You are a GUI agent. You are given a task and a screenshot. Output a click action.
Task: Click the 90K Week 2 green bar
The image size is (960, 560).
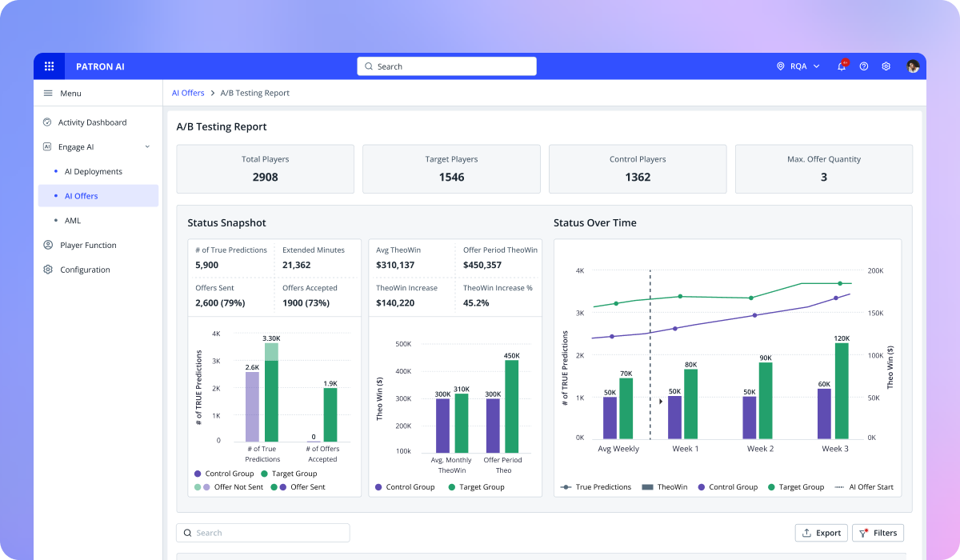766,400
